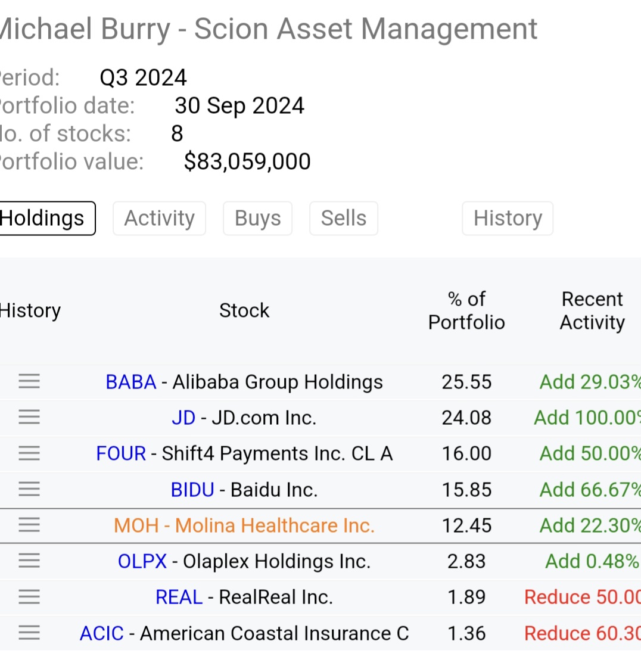
Task: Open the FOUR ticker link
Action: click(121, 453)
